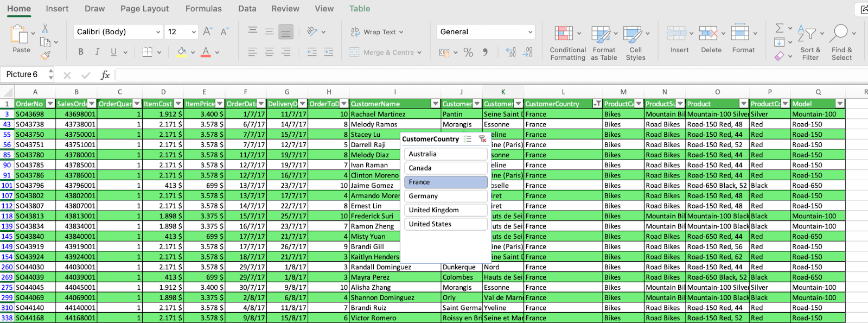Image resolution: width=868 pixels, height=323 pixels.
Task: Select Canada in the slicer
Action: (446, 168)
